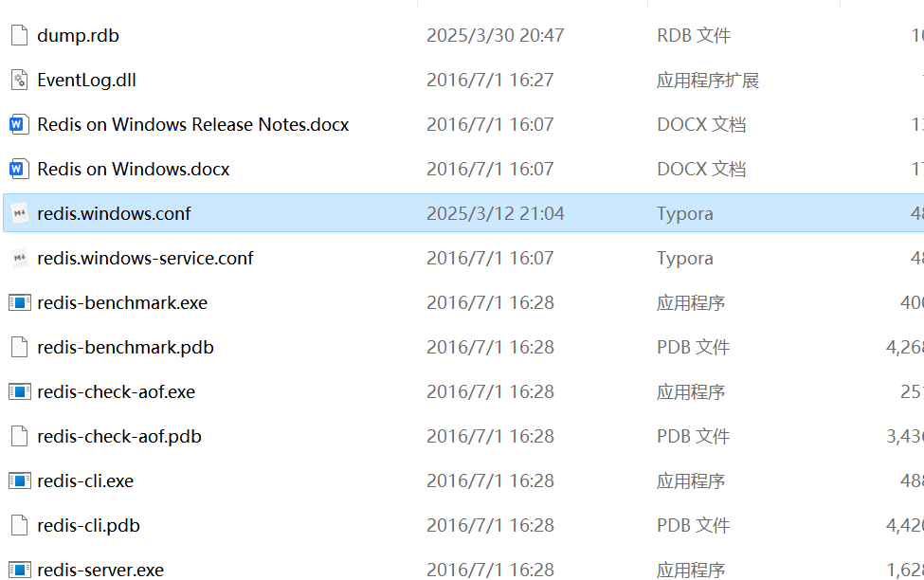Click the redis-benchmark.exe application icon

tap(20, 303)
